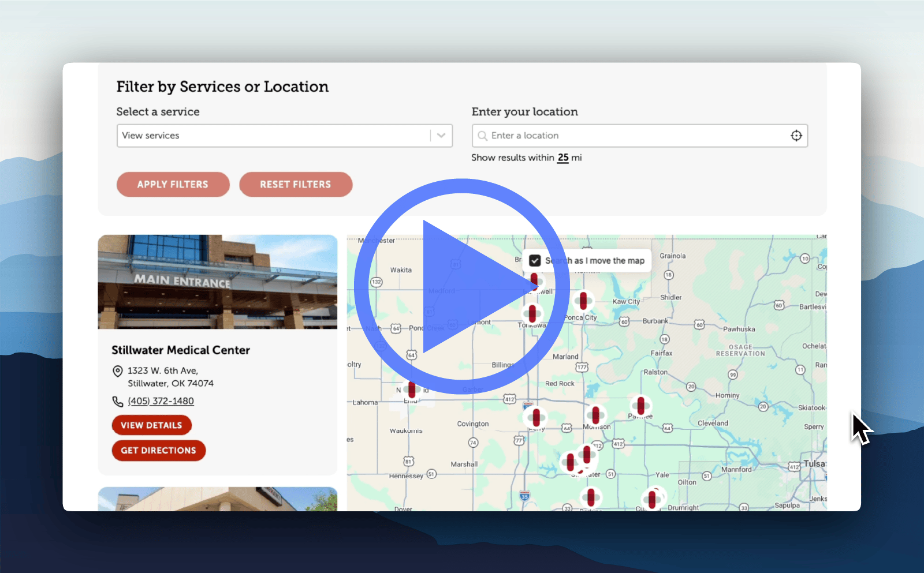Screen dimensions: 924x573
Task: Click the phone icon next to the number
Action: pyautogui.click(x=117, y=400)
